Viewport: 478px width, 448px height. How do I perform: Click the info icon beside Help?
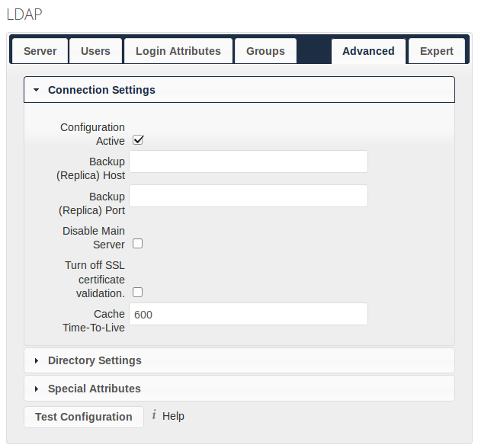point(154,414)
